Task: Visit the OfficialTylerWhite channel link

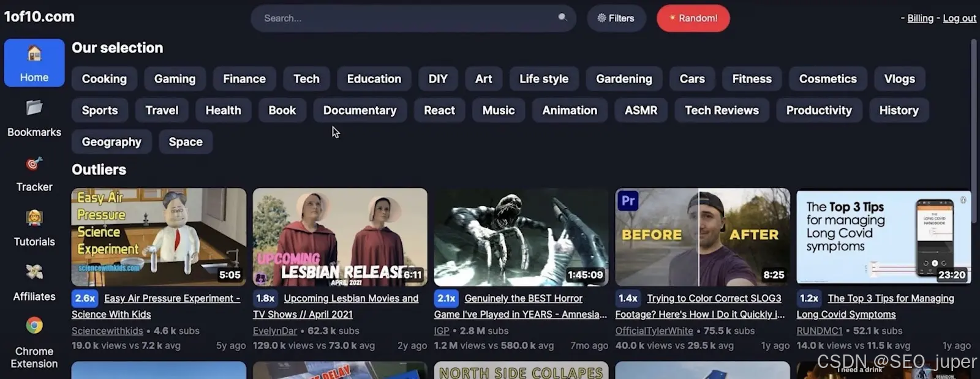Action: point(654,331)
